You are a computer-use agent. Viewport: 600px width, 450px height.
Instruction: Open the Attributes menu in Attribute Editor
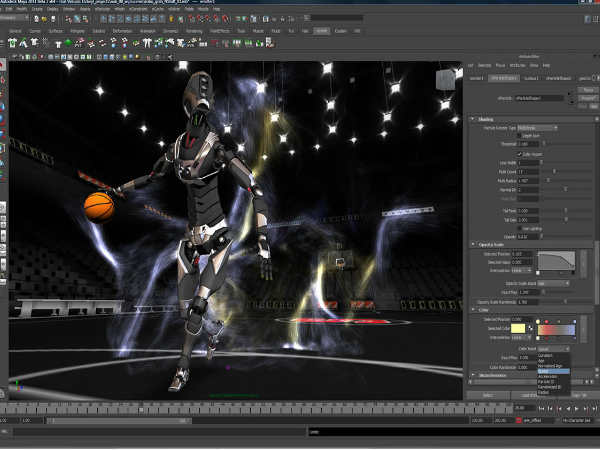pos(517,65)
